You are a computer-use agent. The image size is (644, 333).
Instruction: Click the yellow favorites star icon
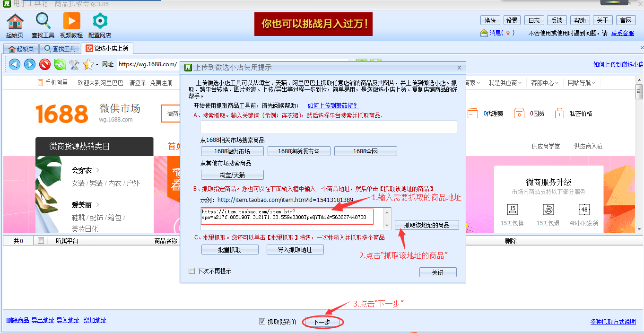tap(88, 64)
